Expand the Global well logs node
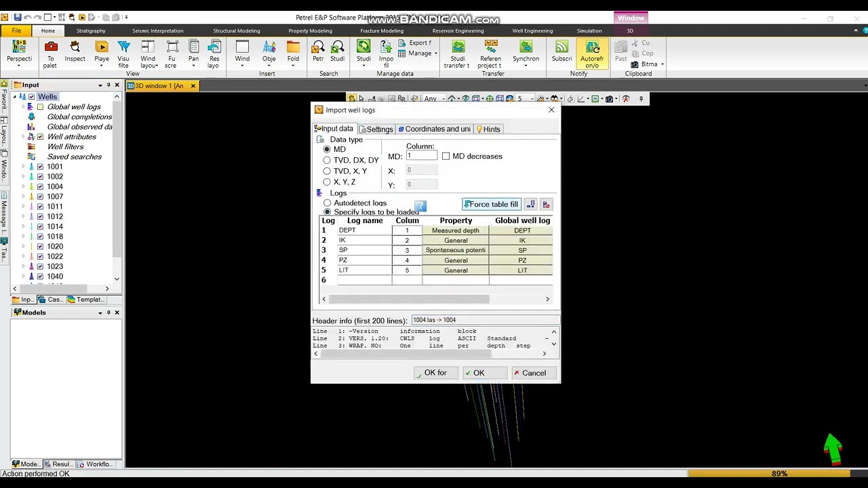 pos(23,107)
